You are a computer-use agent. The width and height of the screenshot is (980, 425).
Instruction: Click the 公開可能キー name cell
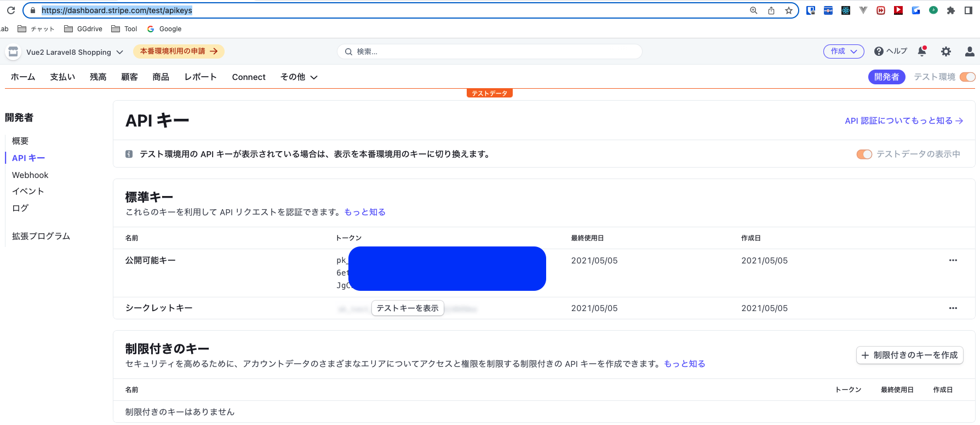[151, 261]
